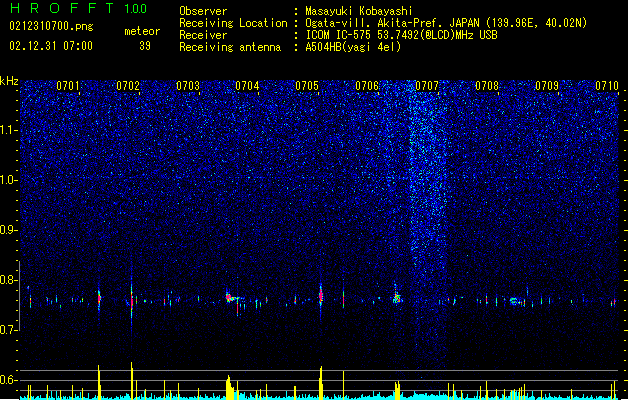The image size is (629, 400).
Task: Click the Receiving Location label
Action: click(233, 23)
